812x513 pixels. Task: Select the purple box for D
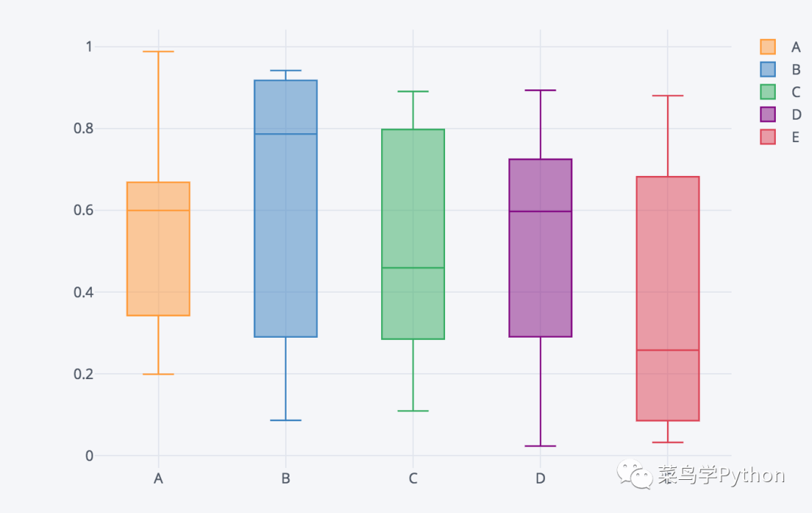[541, 247]
